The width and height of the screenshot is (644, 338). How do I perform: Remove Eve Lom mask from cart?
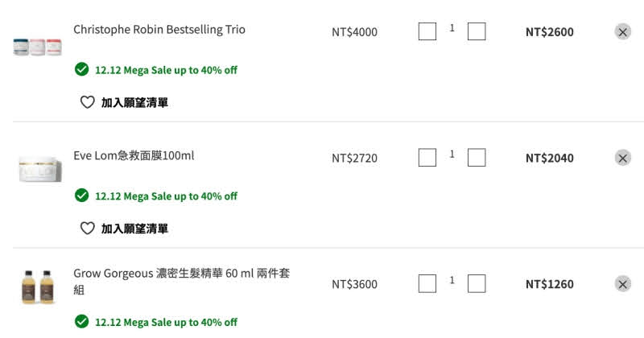click(x=622, y=158)
